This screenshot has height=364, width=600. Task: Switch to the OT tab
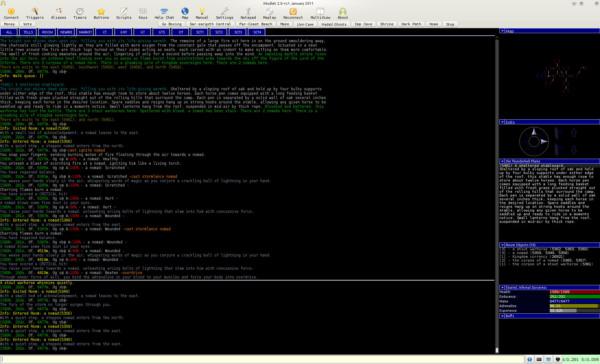(x=181, y=32)
